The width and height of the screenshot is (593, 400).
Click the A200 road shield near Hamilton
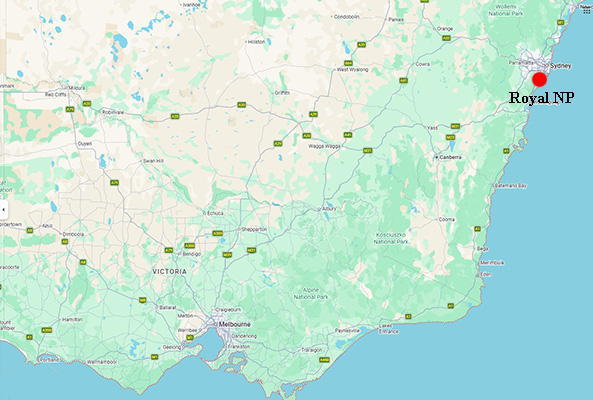point(47,330)
